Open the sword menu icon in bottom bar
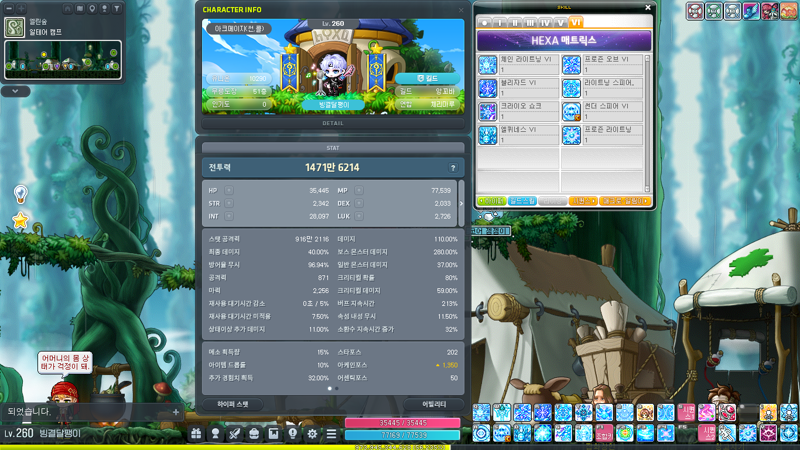The height and width of the screenshot is (450, 800). pos(235,434)
